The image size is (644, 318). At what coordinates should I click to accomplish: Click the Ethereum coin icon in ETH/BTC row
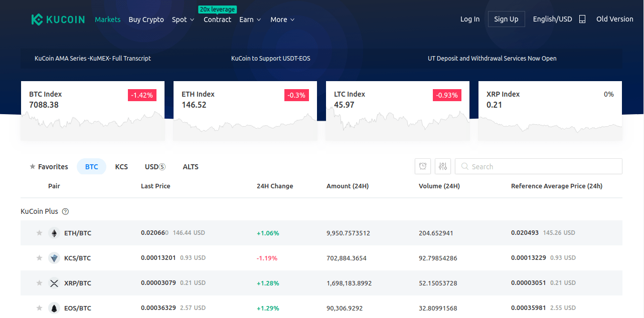coord(54,233)
